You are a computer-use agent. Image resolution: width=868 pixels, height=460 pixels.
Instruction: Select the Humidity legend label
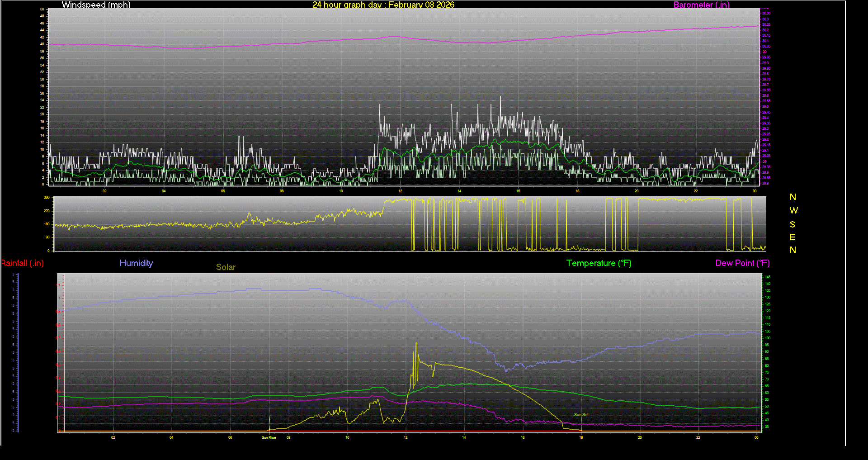tap(136, 263)
